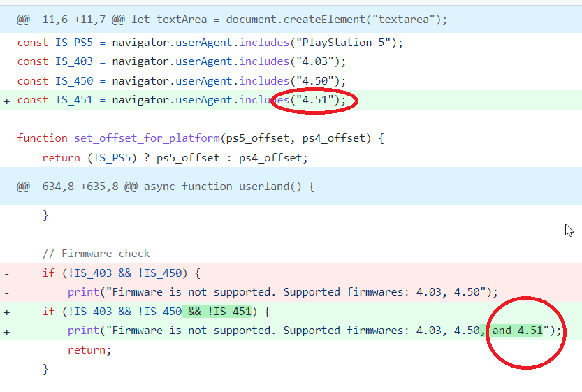
Task: Click the // Firmware check comment
Action: click(96, 253)
